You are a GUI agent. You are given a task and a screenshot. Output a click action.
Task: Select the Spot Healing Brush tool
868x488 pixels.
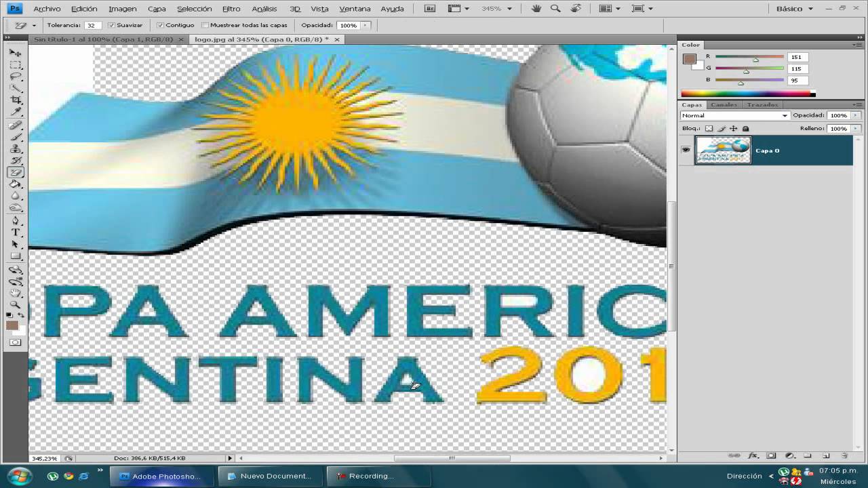pos(15,126)
